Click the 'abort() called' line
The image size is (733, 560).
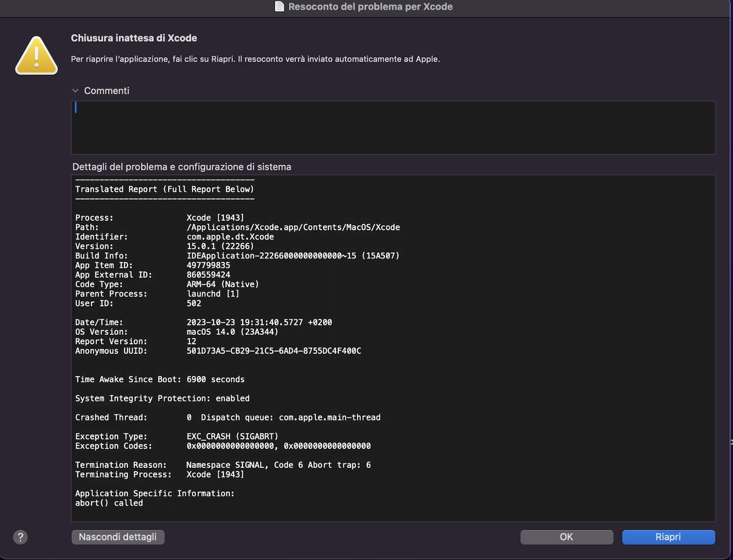pyautogui.click(x=109, y=503)
